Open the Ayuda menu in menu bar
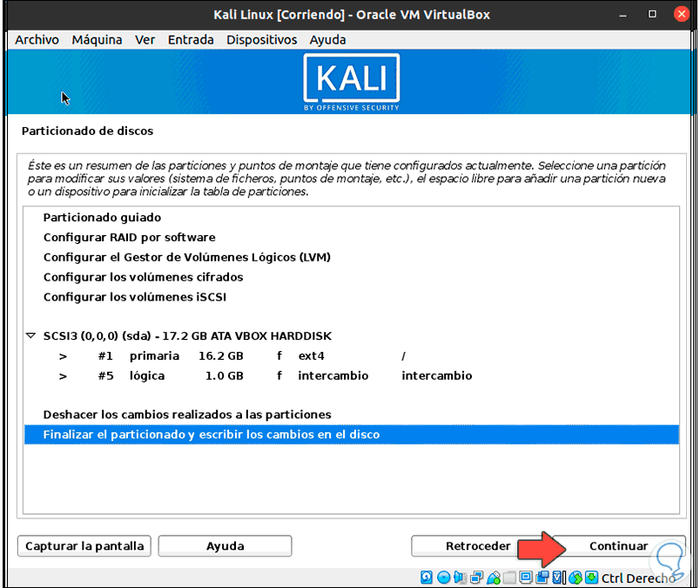 coord(327,40)
